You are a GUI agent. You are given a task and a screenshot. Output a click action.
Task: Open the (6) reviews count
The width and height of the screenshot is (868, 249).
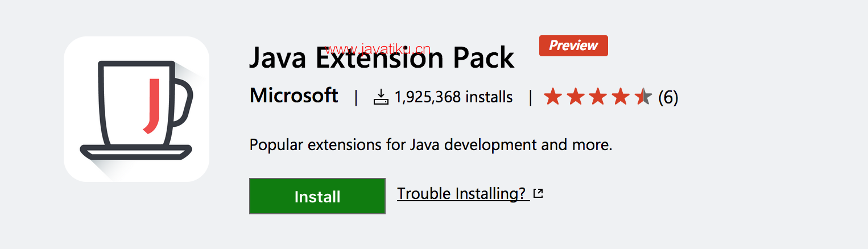click(668, 98)
